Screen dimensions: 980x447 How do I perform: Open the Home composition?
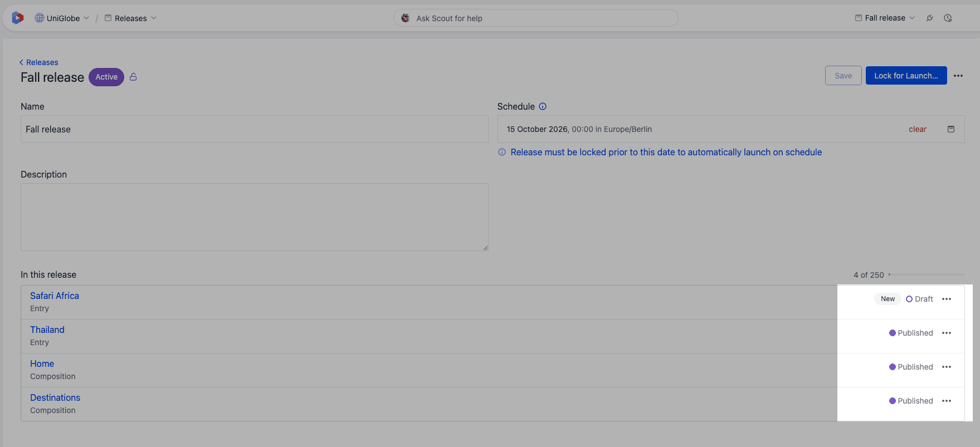42,364
